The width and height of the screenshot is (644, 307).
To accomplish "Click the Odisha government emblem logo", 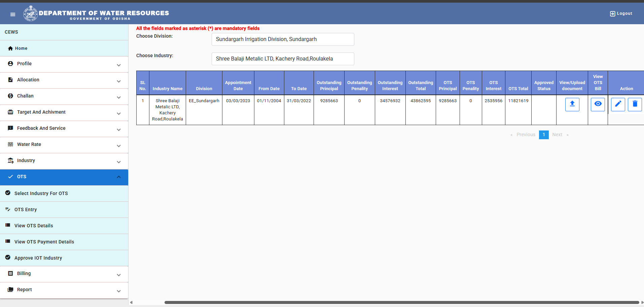I will click(30, 13).
